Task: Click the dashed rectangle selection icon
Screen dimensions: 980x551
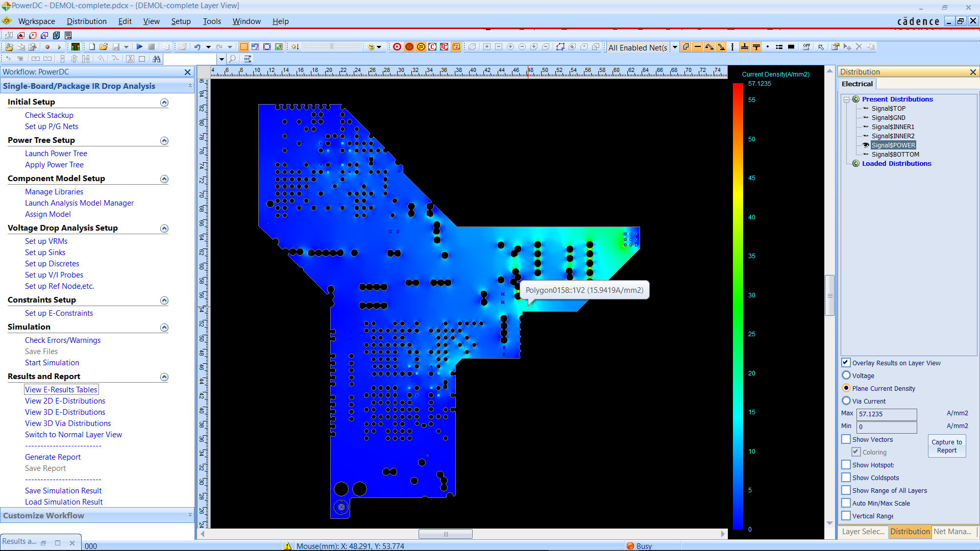Action: [244, 46]
